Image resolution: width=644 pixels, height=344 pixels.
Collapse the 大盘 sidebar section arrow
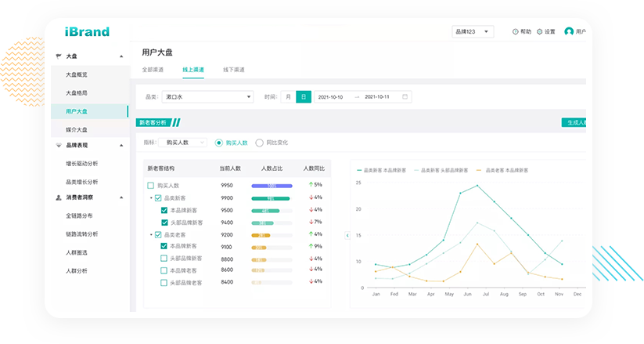pyautogui.click(x=121, y=56)
